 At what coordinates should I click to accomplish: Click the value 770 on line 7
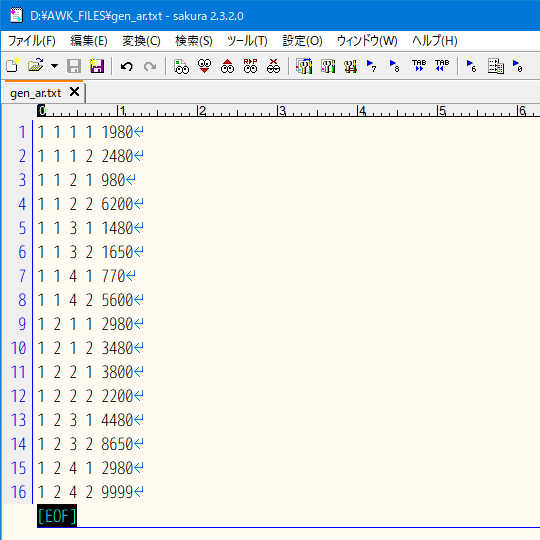[113, 276]
